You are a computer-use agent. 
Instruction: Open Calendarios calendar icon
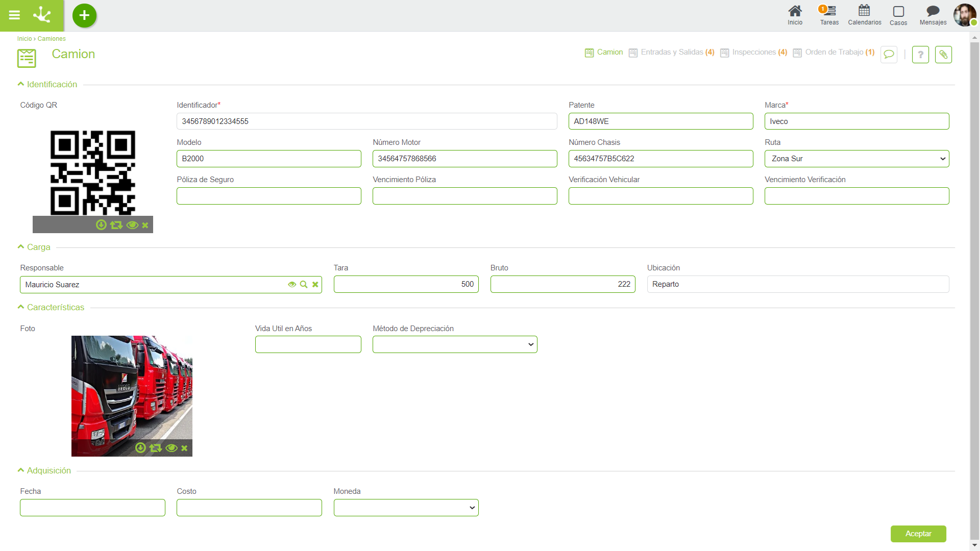(864, 15)
